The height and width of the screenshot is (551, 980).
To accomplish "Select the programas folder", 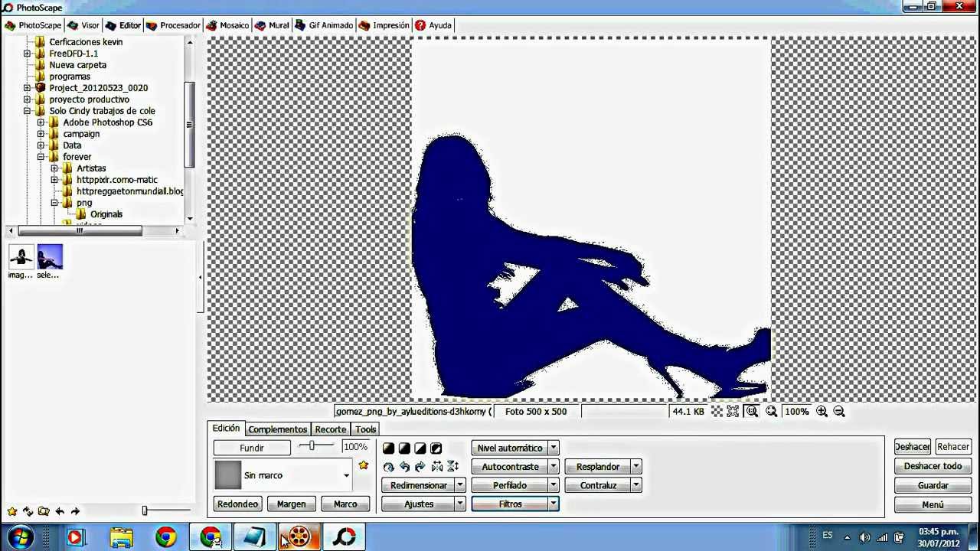I will (x=70, y=77).
